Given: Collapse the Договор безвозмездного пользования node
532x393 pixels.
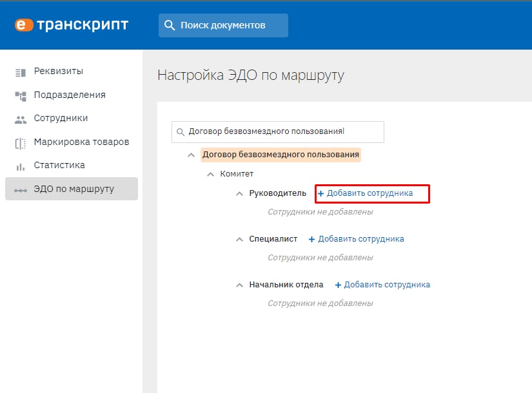Looking at the screenshot, I should tap(191, 155).
